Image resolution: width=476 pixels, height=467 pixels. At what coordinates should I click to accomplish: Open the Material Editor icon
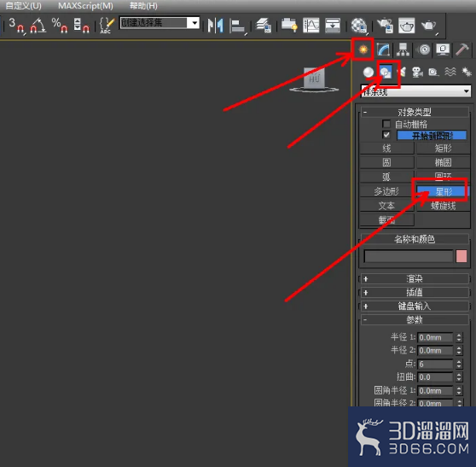pos(359,26)
